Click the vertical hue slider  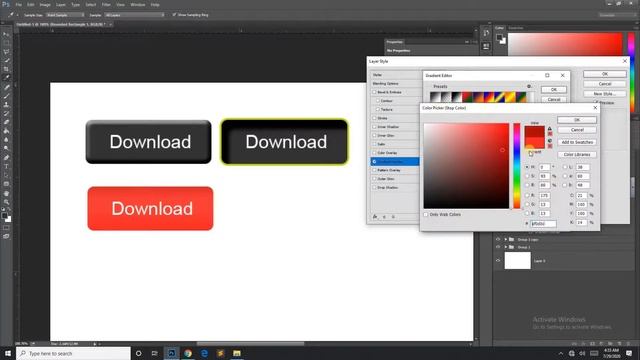coord(517,166)
